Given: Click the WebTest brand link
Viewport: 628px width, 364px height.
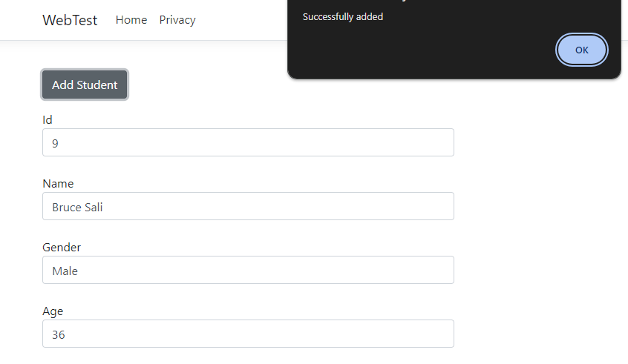Looking at the screenshot, I should coord(70,20).
